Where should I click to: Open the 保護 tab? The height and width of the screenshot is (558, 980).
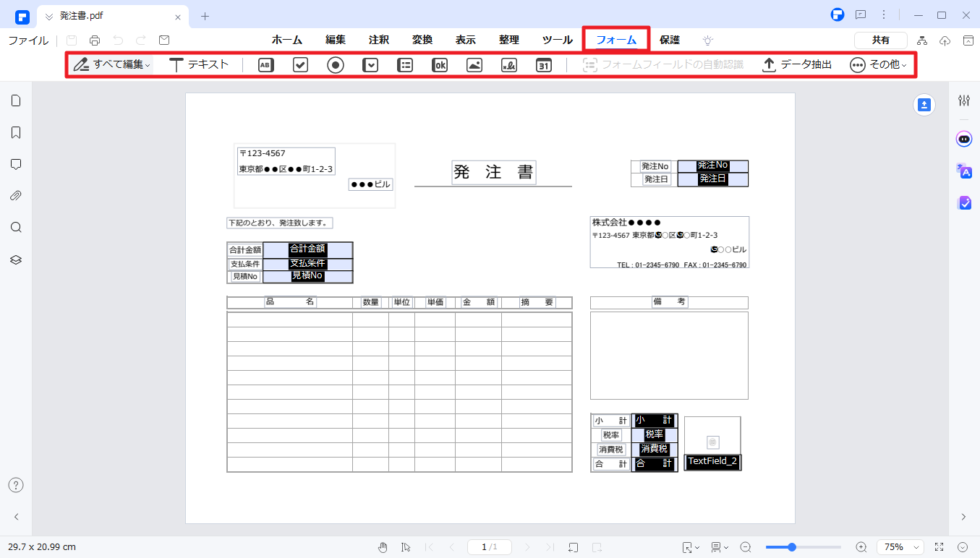(x=670, y=40)
